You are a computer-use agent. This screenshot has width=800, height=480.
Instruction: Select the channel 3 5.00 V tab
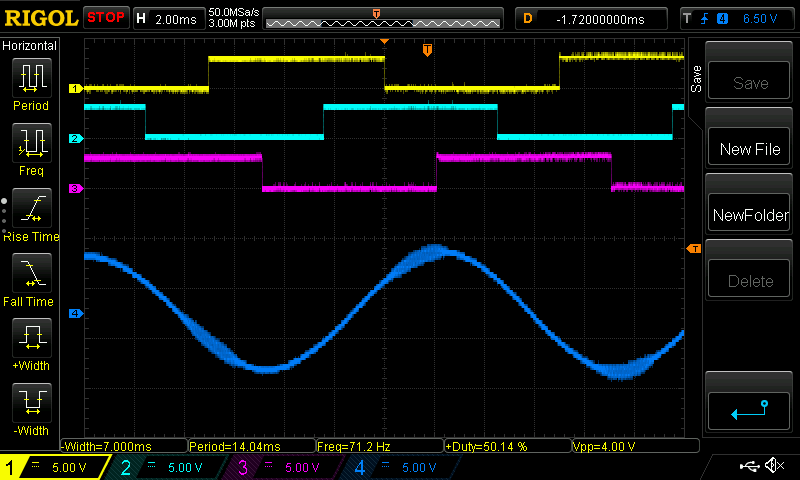pos(285,467)
